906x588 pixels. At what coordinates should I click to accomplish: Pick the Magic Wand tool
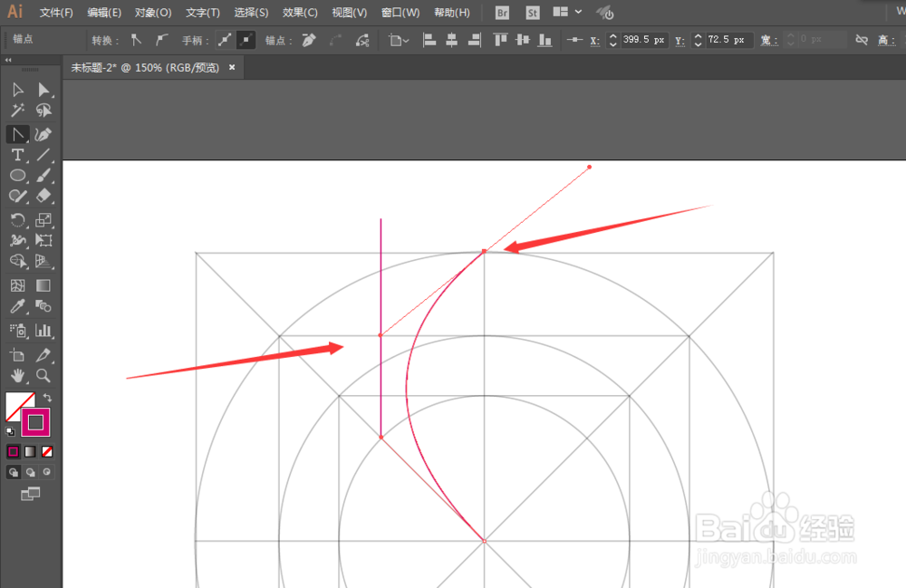pos(17,110)
